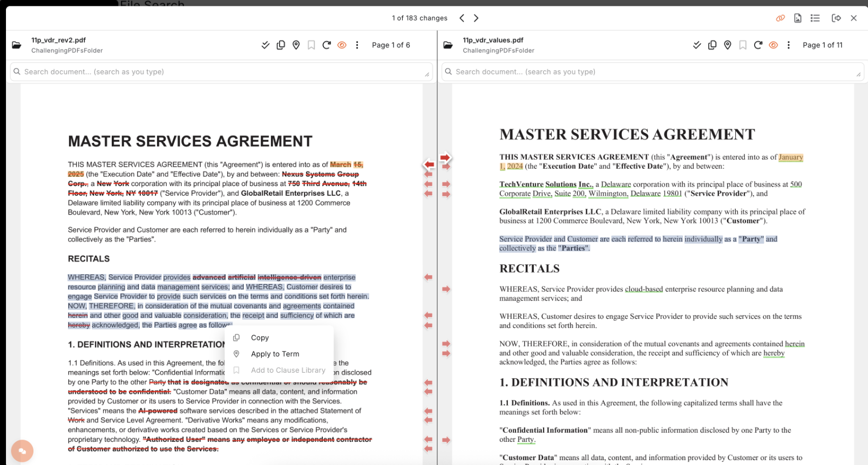
Task: Open more options menu for left document
Action: 357,45
